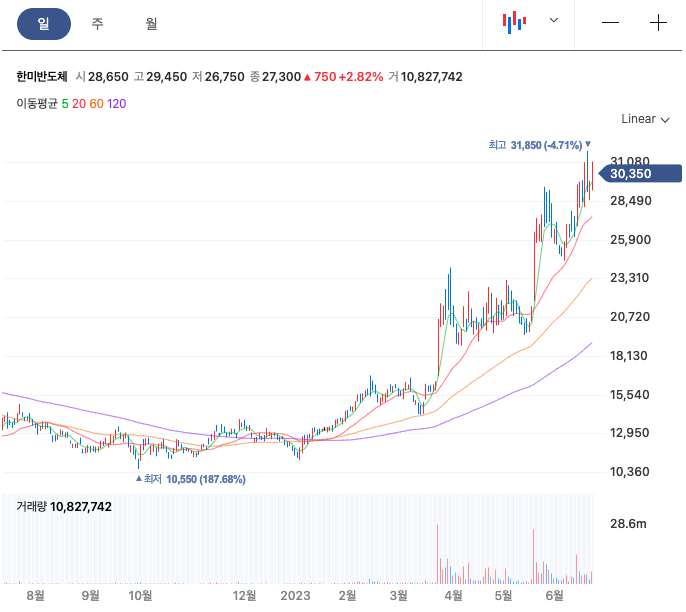Viewport: 686px width, 612px height.
Task: Click the 20,720 price axis label
Action: [x=630, y=317]
